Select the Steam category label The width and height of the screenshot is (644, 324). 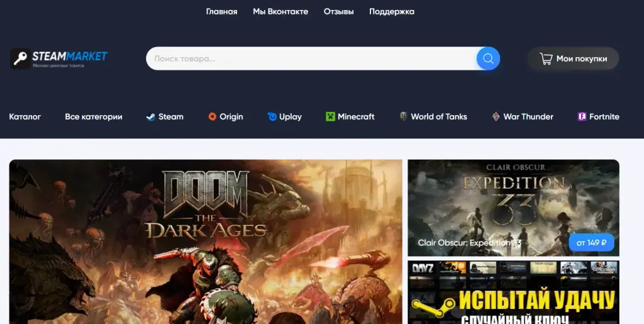pos(171,116)
